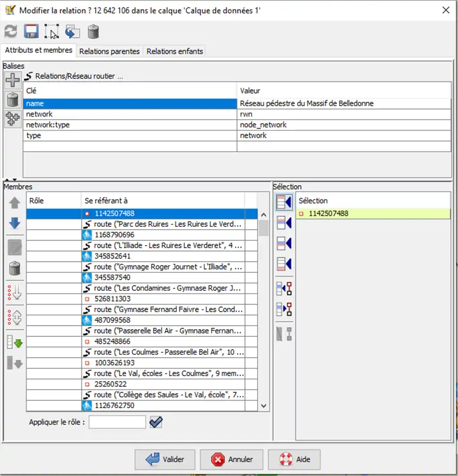458x476 pixels.
Task: Click the trash icon in top toolbar
Action: pos(93,32)
